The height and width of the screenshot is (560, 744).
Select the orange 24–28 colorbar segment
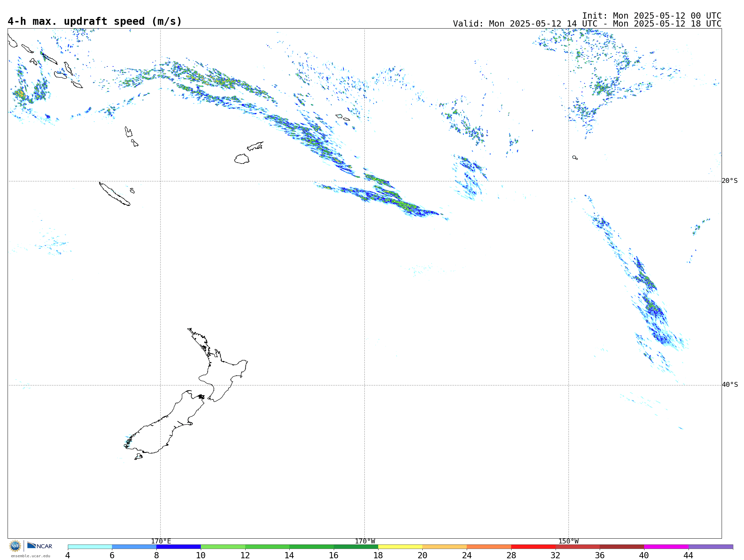(489, 547)
